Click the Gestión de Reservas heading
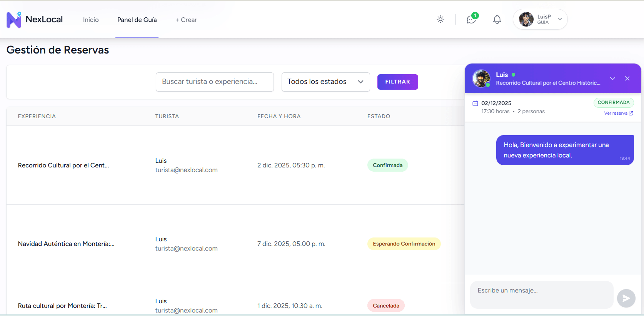 click(58, 50)
